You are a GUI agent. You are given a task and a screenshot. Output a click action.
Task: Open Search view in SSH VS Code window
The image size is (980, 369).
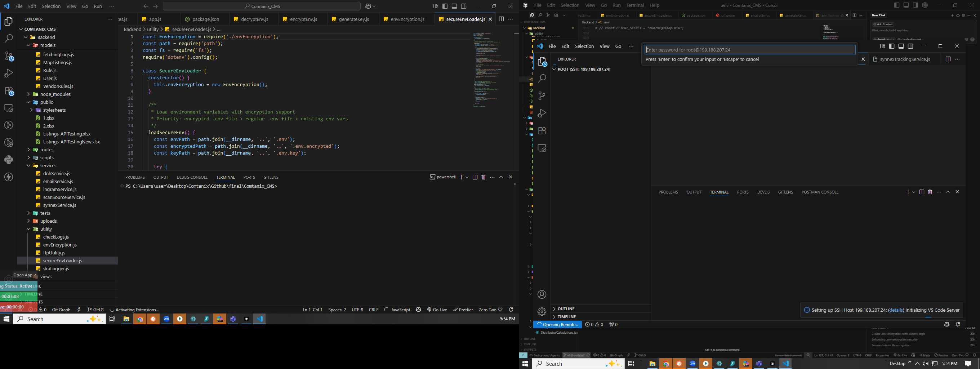pos(542,78)
